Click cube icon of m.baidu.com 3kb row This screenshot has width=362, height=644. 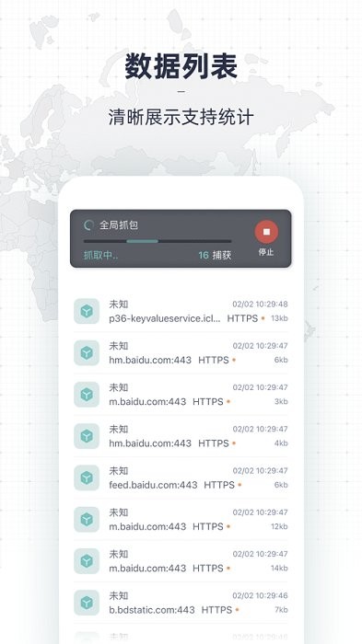[x=87, y=395]
